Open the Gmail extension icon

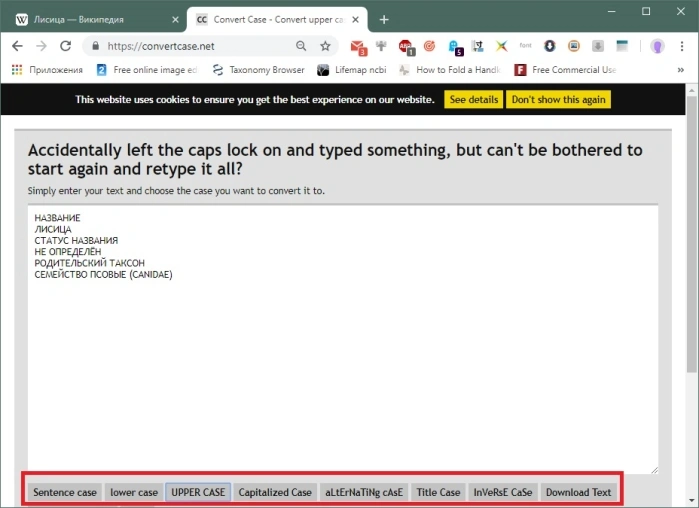pos(358,47)
